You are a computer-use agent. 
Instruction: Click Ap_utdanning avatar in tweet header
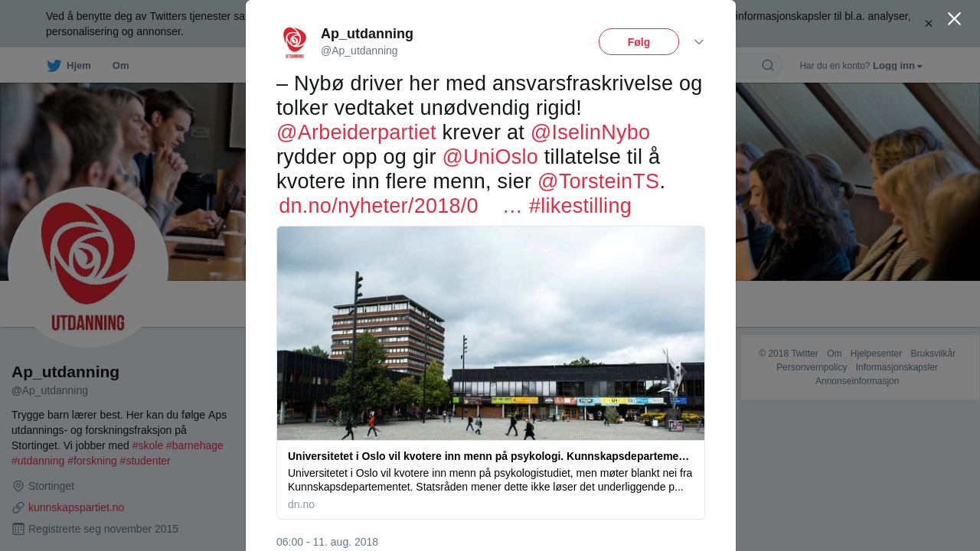tap(295, 42)
